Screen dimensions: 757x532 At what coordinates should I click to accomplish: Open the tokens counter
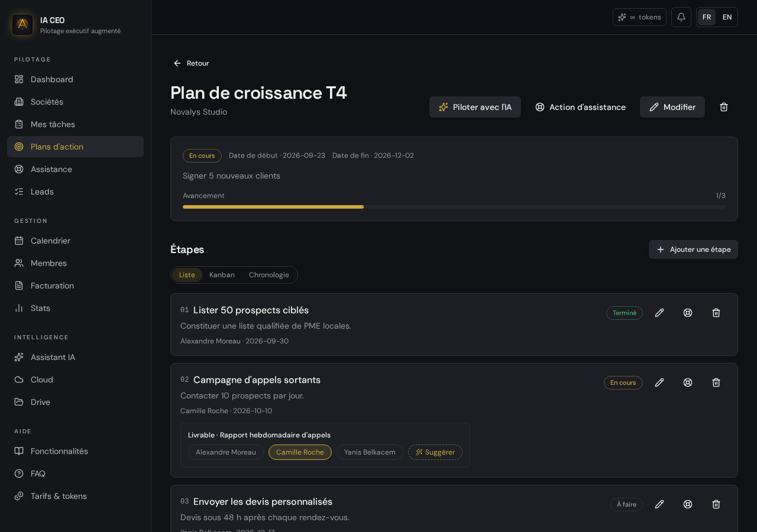639,17
